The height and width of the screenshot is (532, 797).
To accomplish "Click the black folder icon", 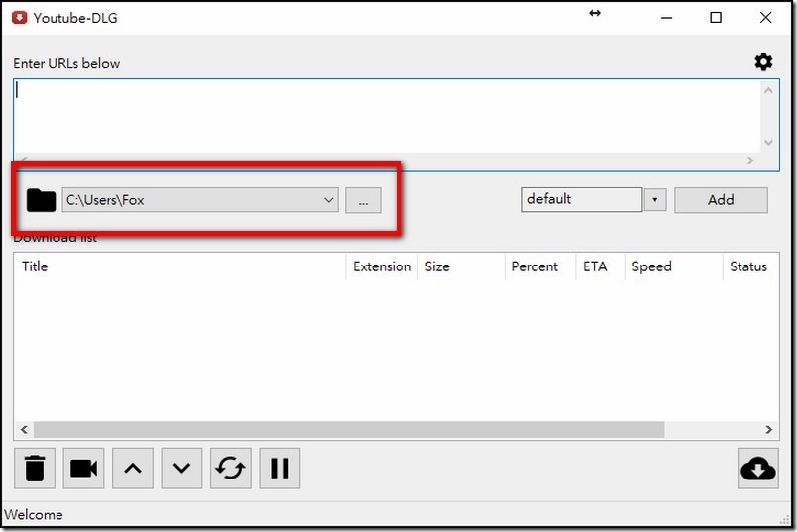I will click(x=41, y=200).
